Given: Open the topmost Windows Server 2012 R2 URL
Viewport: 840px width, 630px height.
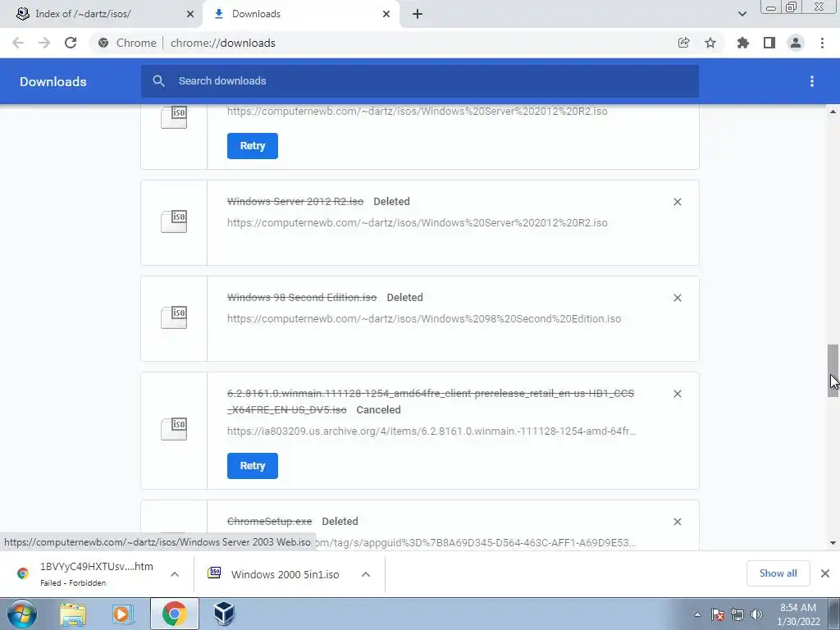Looking at the screenshot, I should 418,112.
